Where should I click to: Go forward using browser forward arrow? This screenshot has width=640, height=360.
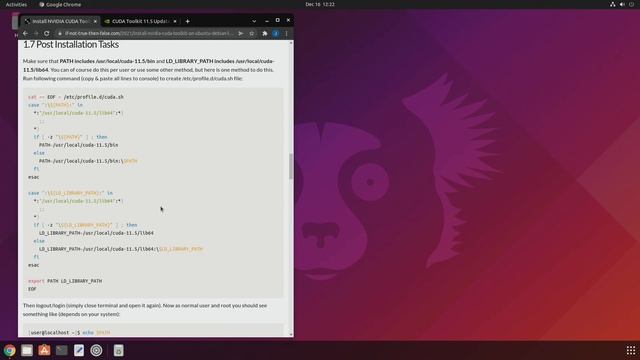(36, 33)
